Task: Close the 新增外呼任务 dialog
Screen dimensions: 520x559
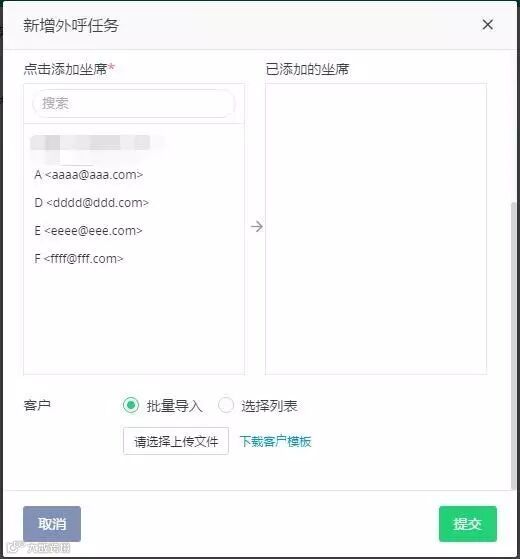Action: pyautogui.click(x=487, y=25)
